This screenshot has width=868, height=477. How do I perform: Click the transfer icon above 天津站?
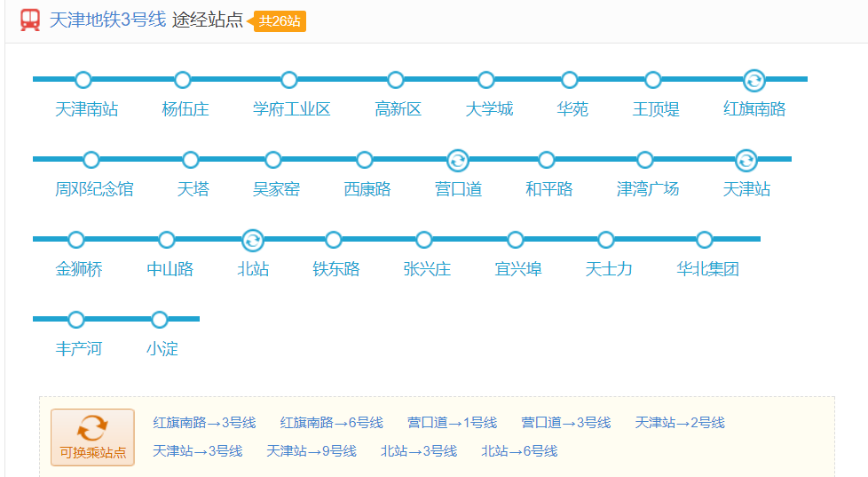[746, 161]
